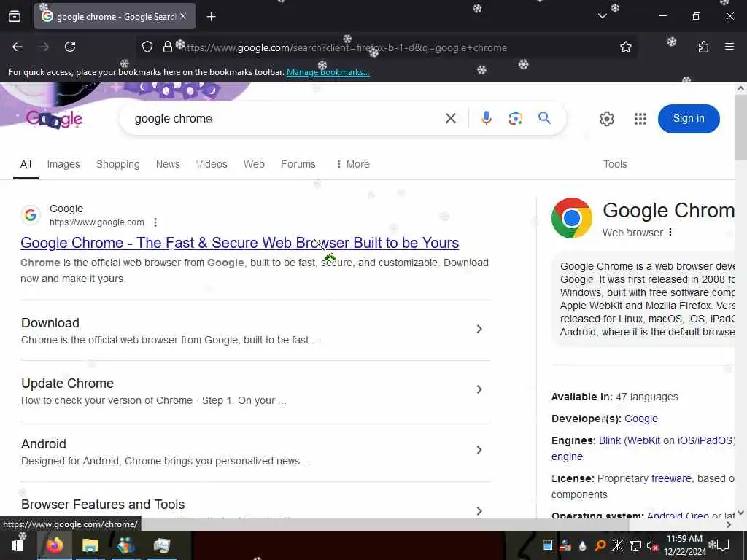Open the Blink engine link

point(610,440)
